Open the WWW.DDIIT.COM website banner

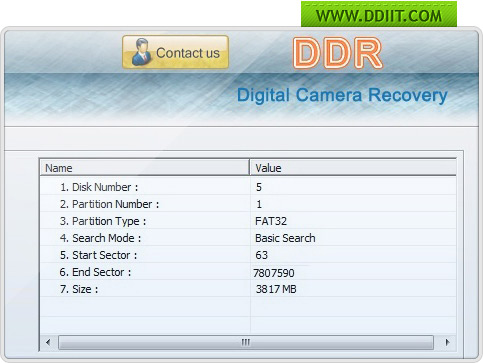coord(379,14)
